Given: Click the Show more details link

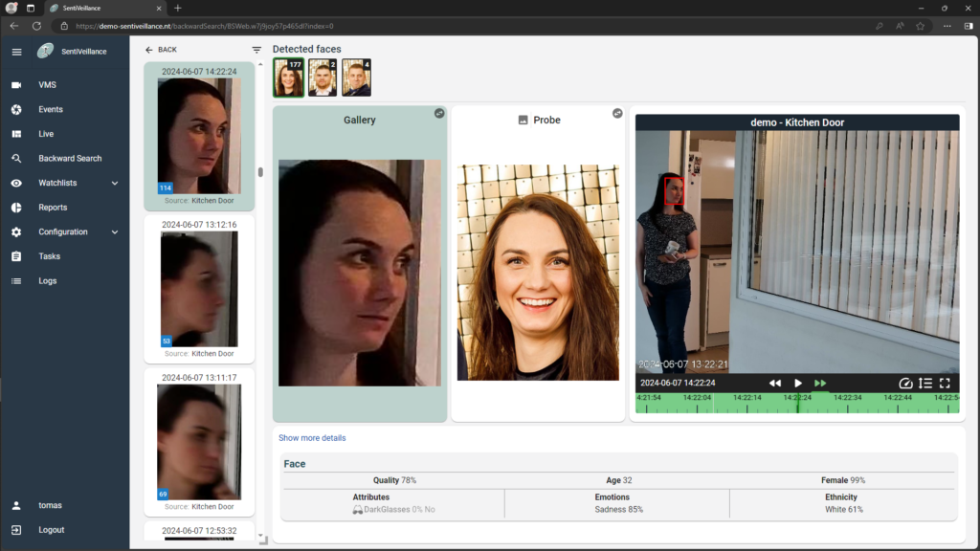Looking at the screenshot, I should click(x=312, y=438).
